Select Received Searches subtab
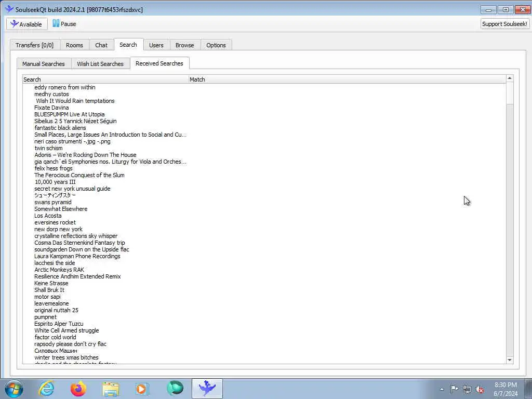 click(x=159, y=63)
